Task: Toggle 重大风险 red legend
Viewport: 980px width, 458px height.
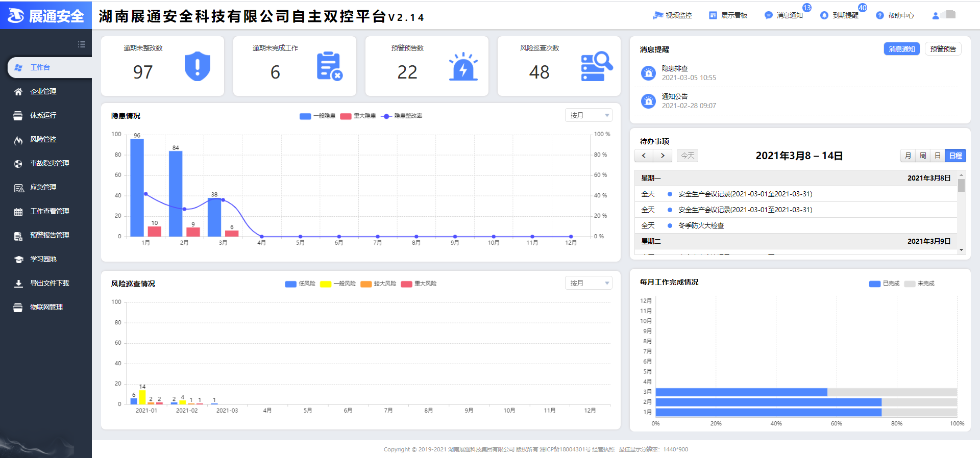Action: point(419,284)
